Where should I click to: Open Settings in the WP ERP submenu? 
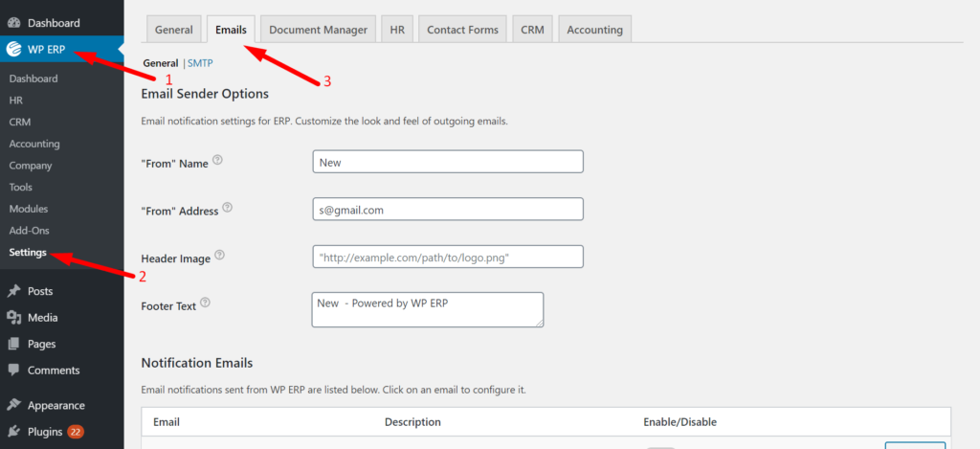27,253
